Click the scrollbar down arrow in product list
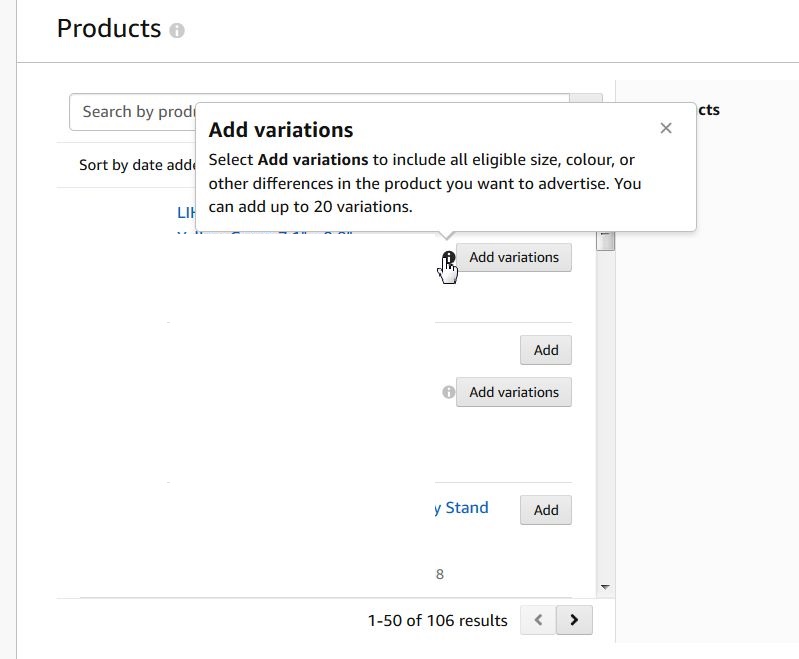This screenshot has height=659, width=799. 605,587
